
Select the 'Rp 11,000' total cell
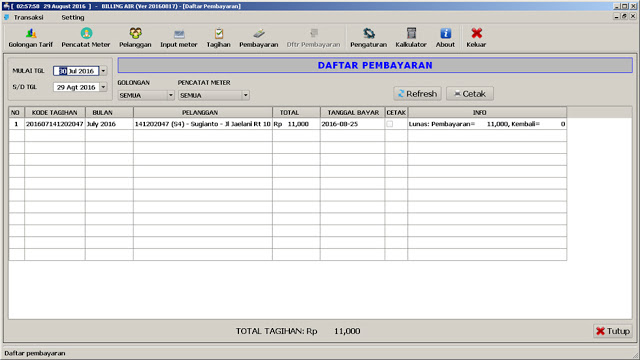click(296, 124)
